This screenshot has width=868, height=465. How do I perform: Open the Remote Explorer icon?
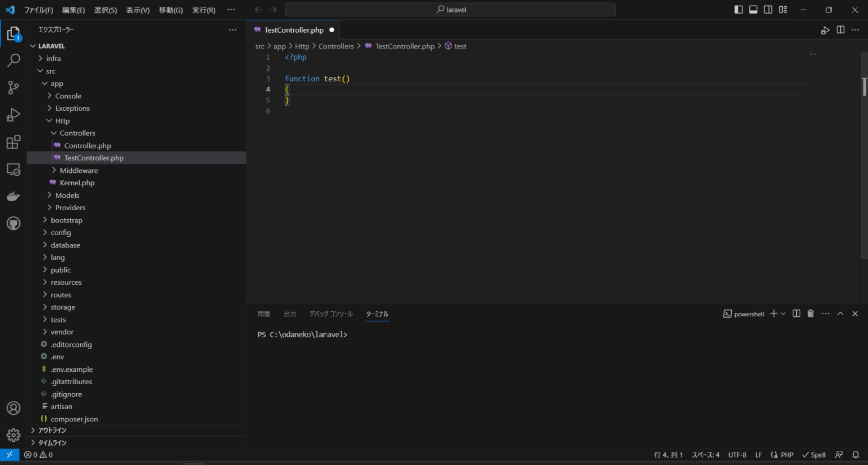point(13,169)
